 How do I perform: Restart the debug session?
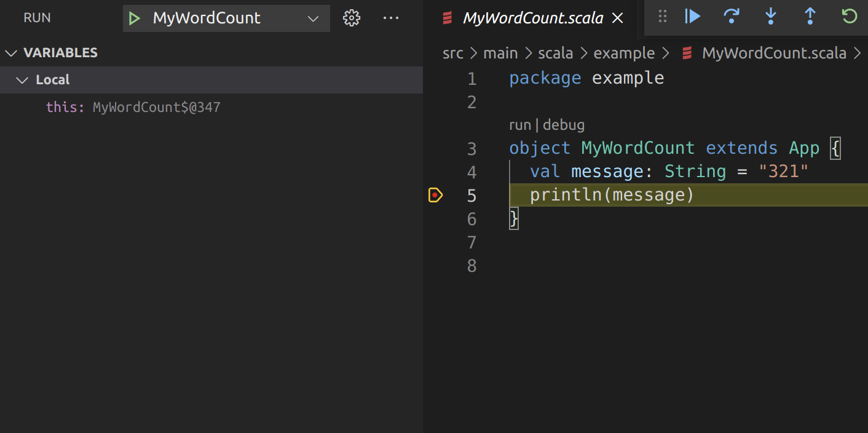(849, 17)
